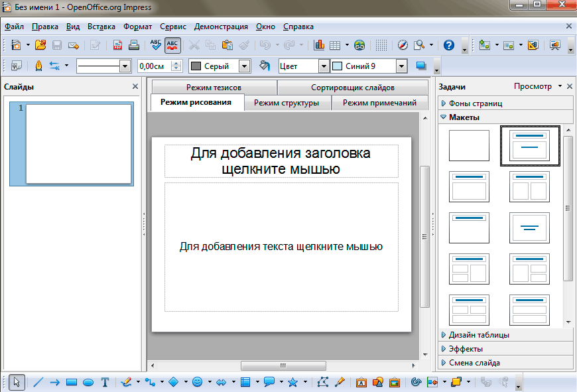Open area style Цвет dropdown
Viewport: 577px width, 392px height.
click(x=324, y=66)
